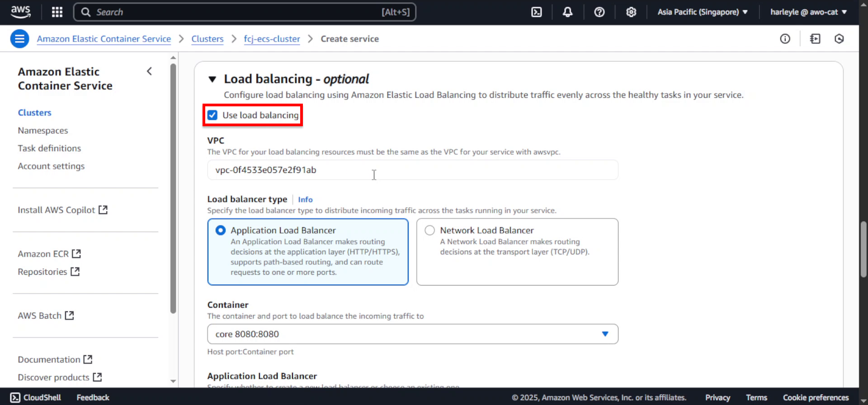
Task: Go to Clusters in the sidebar
Action: pyautogui.click(x=35, y=113)
